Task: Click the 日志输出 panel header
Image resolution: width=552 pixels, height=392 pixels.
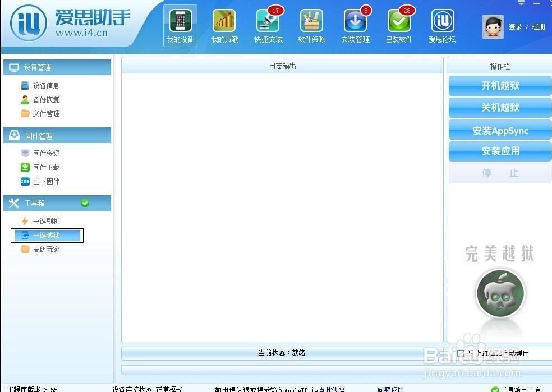Action: 282,66
